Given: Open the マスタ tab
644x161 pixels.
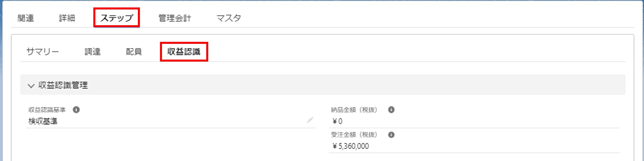Looking at the screenshot, I should click(x=229, y=18).
